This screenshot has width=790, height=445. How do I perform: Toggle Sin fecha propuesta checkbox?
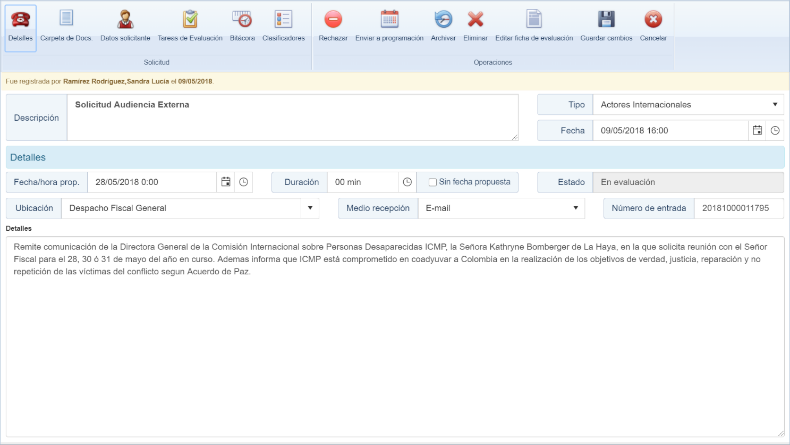pos(432,182)
